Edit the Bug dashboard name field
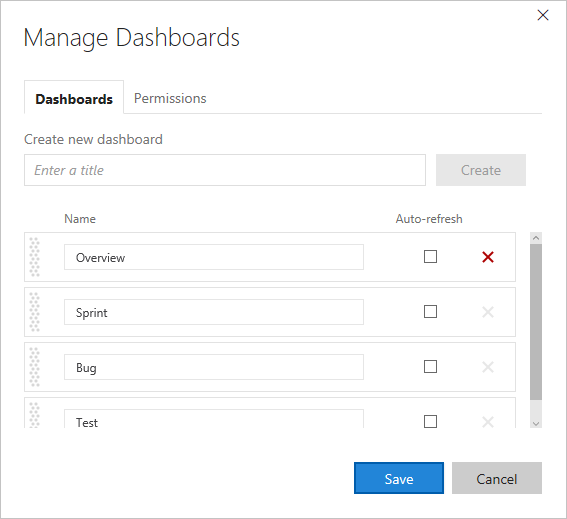 pyautogui.click(x=214, y=367)
